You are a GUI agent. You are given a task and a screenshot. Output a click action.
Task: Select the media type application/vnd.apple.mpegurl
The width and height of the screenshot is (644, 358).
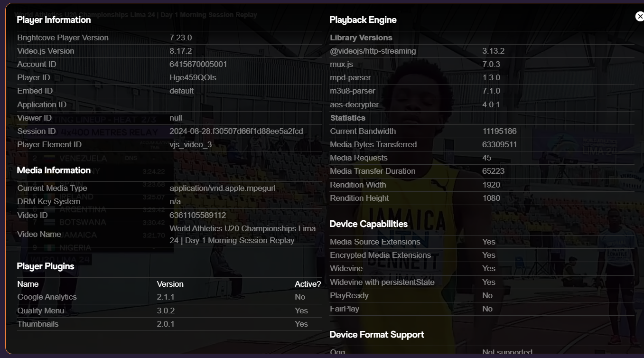[x=222, y=188]
